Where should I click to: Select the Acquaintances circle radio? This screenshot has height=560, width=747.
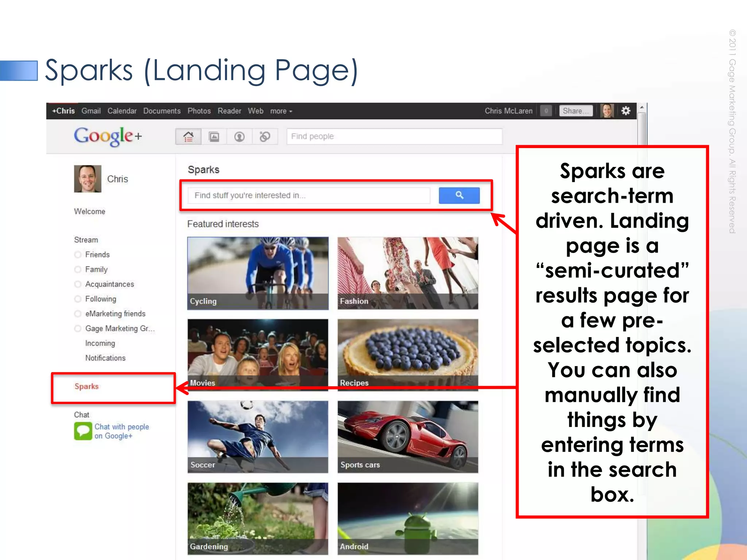[78, 284]
